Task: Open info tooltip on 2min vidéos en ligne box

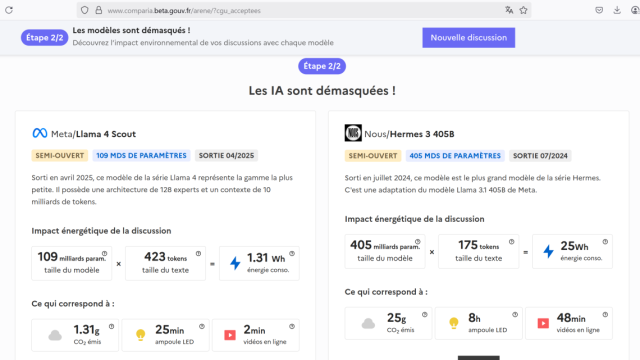Action: coord(292,327)
